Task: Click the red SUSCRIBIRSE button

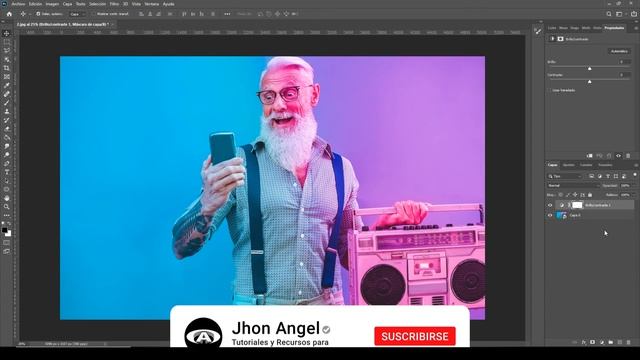Action: (x=415, y=336)
